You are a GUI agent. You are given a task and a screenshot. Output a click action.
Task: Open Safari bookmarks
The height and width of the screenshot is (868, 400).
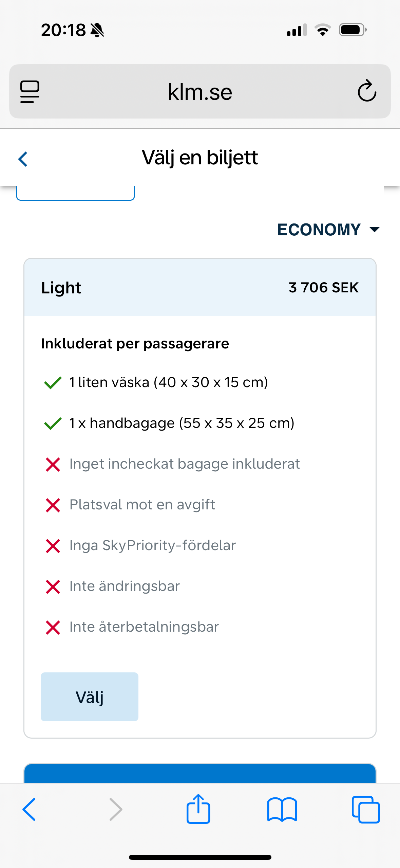pyautogui.click(x=282, y=809)
